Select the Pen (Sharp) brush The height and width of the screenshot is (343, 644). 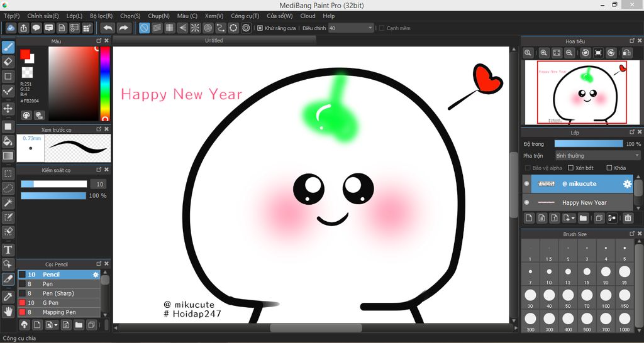pos(59,293)
